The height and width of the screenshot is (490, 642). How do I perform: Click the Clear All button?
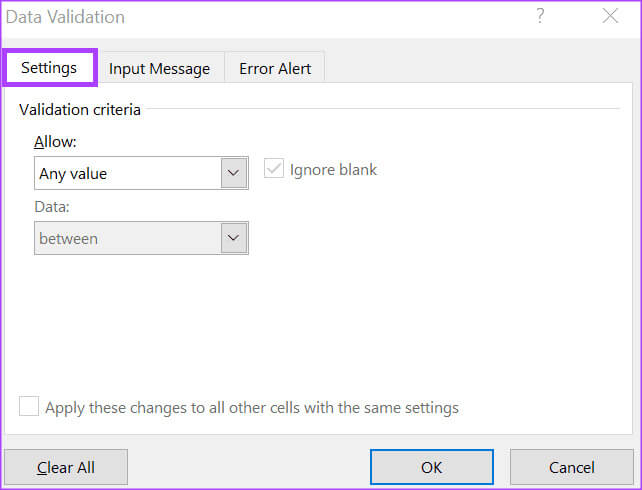[x=66, y=467]
